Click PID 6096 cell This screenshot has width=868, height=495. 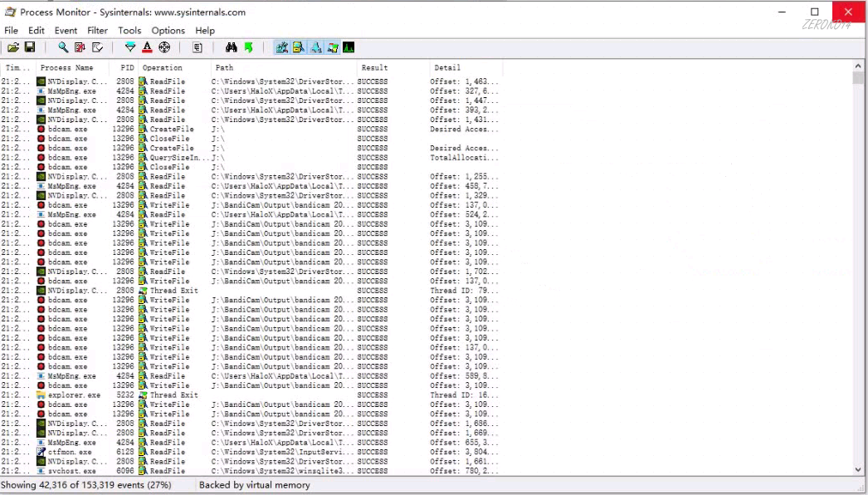tap(125, 471)
